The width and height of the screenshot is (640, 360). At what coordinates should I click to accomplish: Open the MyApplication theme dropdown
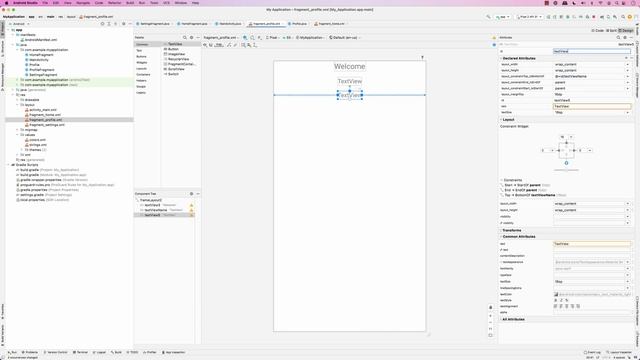[x=310, y=38]
